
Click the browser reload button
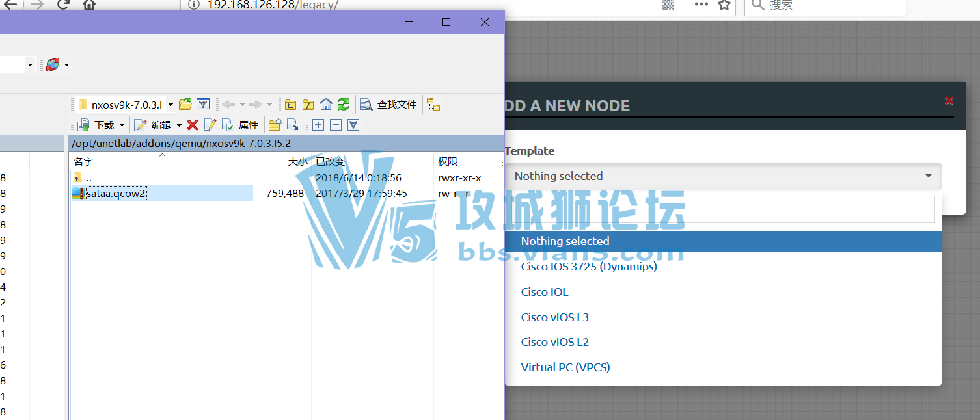(63, 5)
